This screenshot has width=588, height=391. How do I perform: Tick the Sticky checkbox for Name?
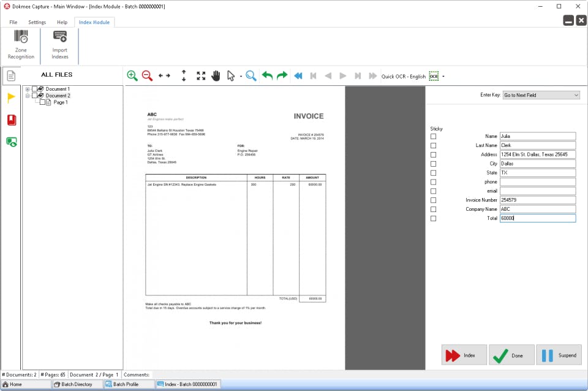[434, 137]
